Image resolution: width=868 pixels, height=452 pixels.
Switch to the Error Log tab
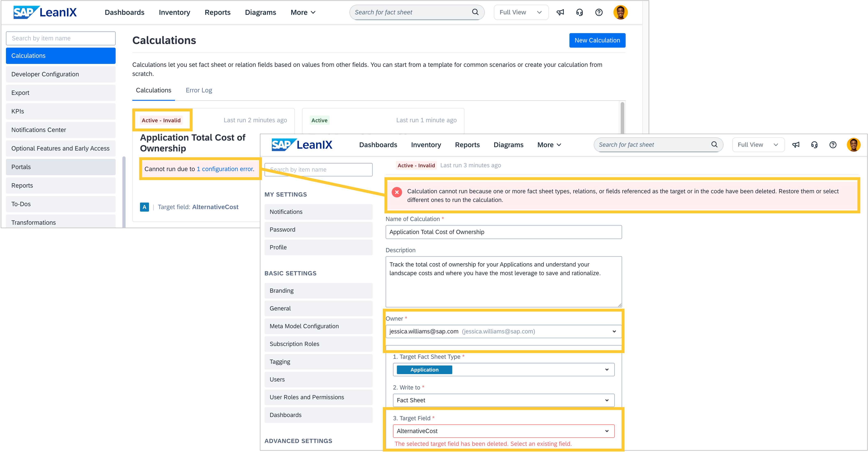(199, 90)
